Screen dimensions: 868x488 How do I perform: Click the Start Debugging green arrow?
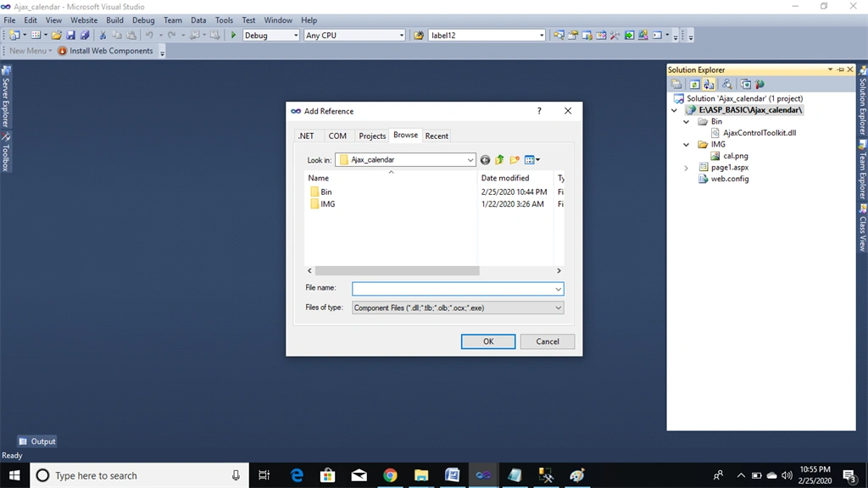pyautogui.click(x=234, y=36)
